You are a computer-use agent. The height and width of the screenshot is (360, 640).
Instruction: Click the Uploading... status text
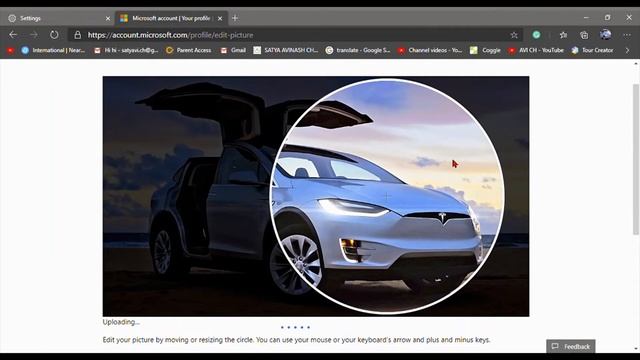[121, 322]
